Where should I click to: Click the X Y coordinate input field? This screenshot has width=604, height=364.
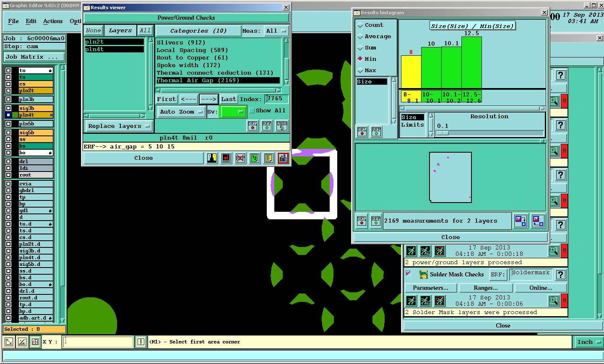click(x=98, y=342)
